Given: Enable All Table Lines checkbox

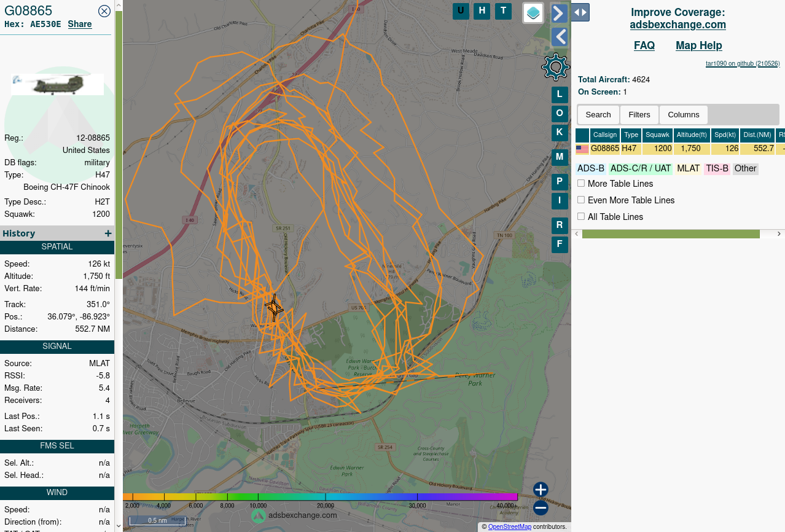Looking at the screenshot, I should (x=581, y=216).
